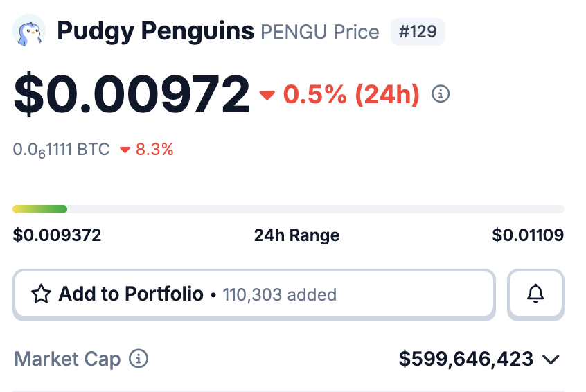
Task: Click the #129 rank badge
Action: (418, 32)
